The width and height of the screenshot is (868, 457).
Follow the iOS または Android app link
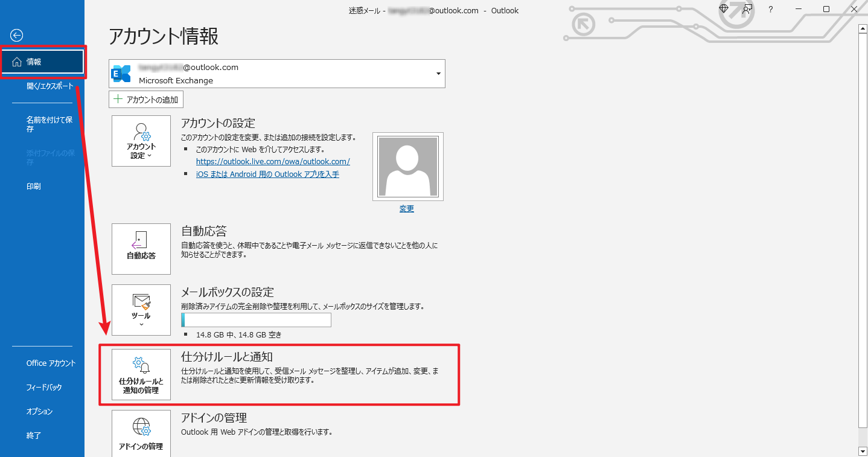267,174
